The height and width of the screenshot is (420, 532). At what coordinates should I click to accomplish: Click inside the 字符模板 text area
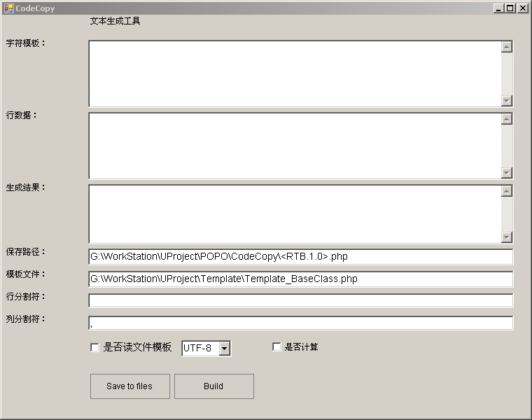294,73
